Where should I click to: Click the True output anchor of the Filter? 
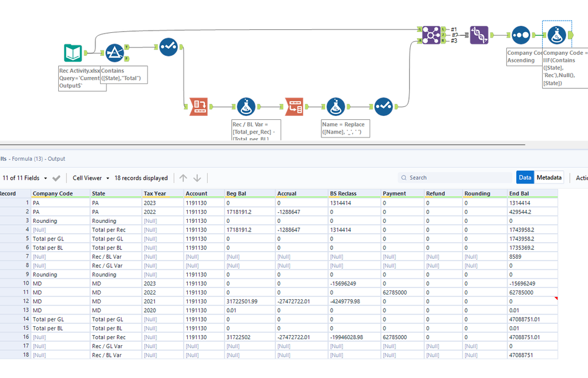(x=127, y=47)
